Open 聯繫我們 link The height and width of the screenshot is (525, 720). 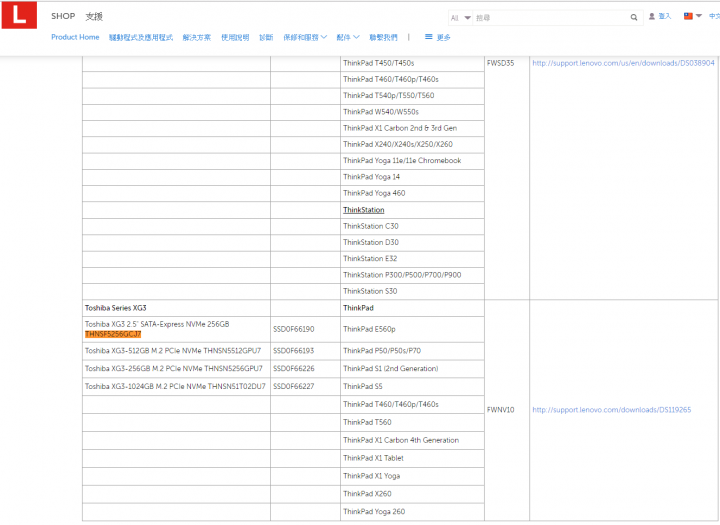point(383,37)
